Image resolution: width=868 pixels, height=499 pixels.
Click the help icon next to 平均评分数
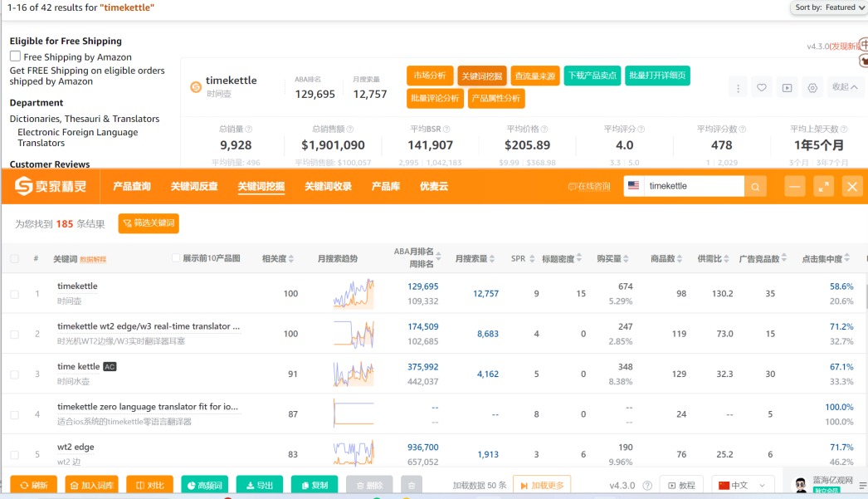click(743, 129)
